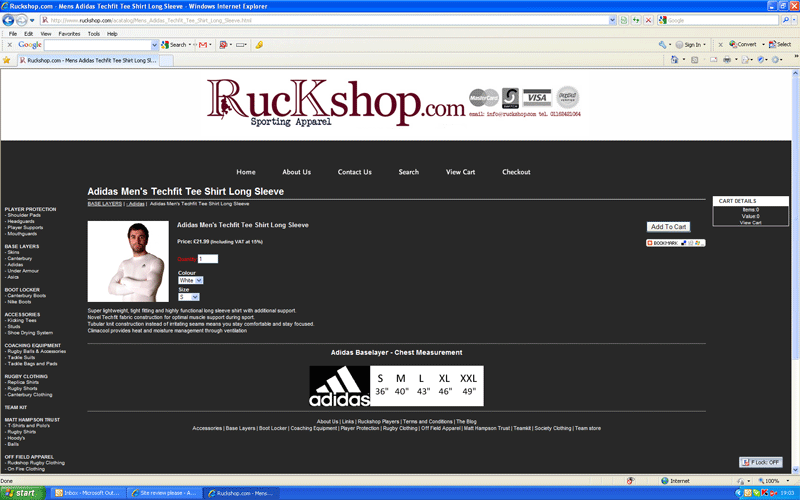Click the Google toolbar Gmail icon

203,45
